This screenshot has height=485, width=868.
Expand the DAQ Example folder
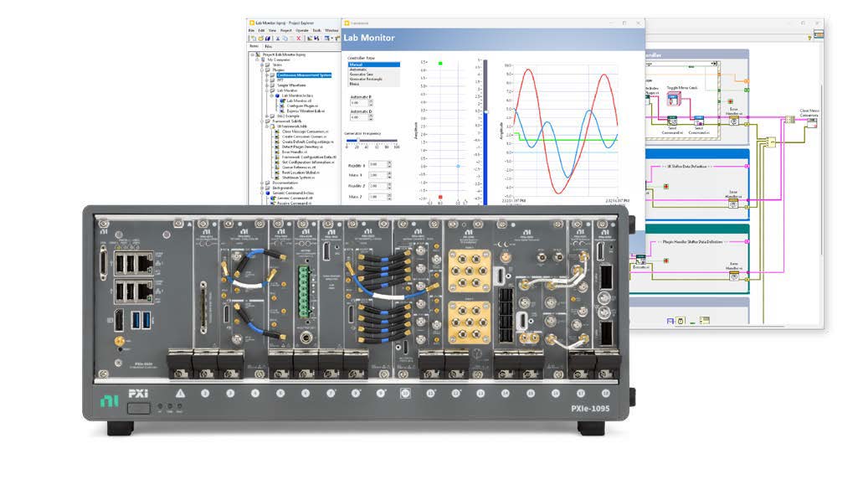coord(267,116)
